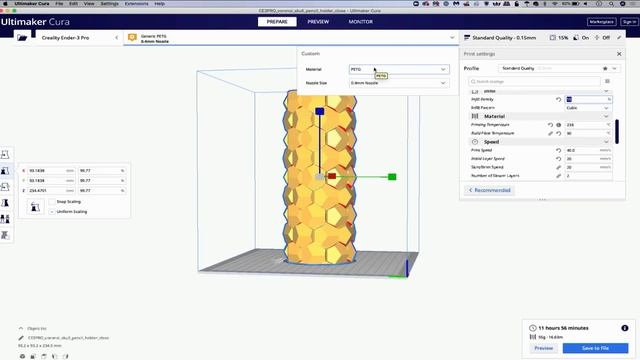This screenshot has height=360, width=640.
Task: Switch to top view camera icon
Action: click(x=44, y=356)
